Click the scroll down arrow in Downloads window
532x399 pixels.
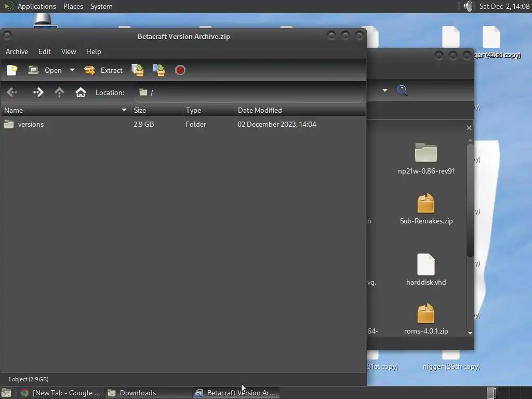(470, 333)
